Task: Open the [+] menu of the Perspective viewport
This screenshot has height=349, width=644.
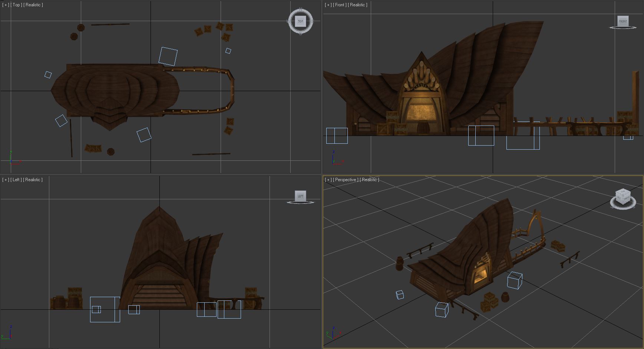Action: (328, 180)
